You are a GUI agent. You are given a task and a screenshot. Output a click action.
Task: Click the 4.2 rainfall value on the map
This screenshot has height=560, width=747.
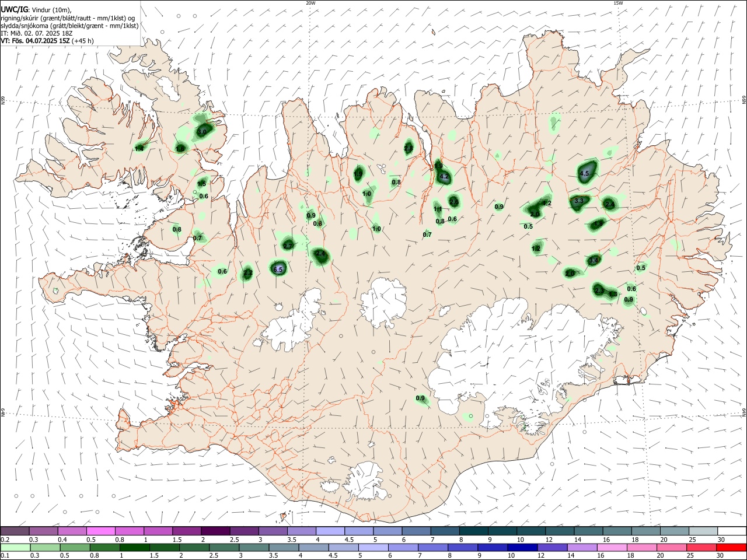point(444,177)
